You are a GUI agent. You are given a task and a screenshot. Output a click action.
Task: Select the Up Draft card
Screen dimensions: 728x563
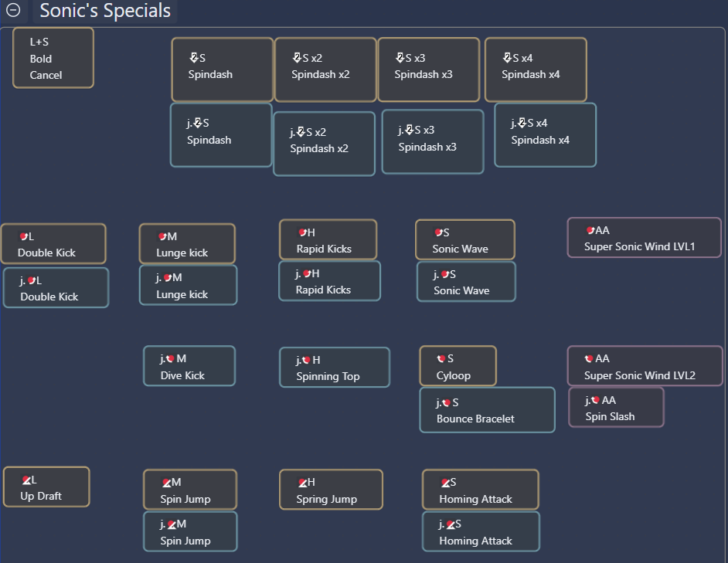(46, 487)
